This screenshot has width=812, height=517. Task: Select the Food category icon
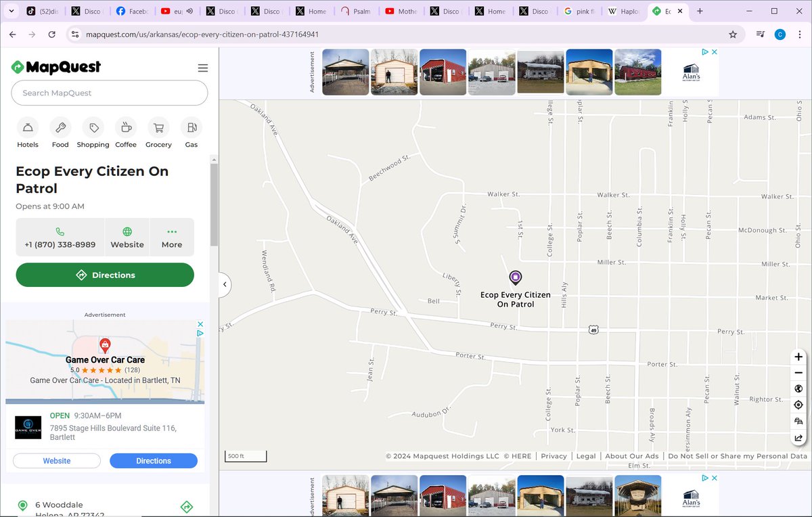click(60, 127)
